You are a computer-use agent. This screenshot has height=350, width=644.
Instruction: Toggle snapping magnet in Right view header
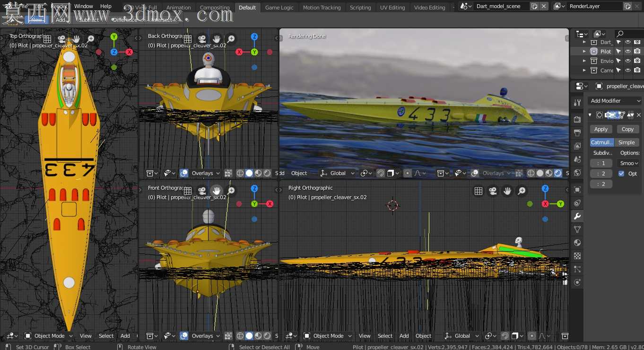coord(505,336)
